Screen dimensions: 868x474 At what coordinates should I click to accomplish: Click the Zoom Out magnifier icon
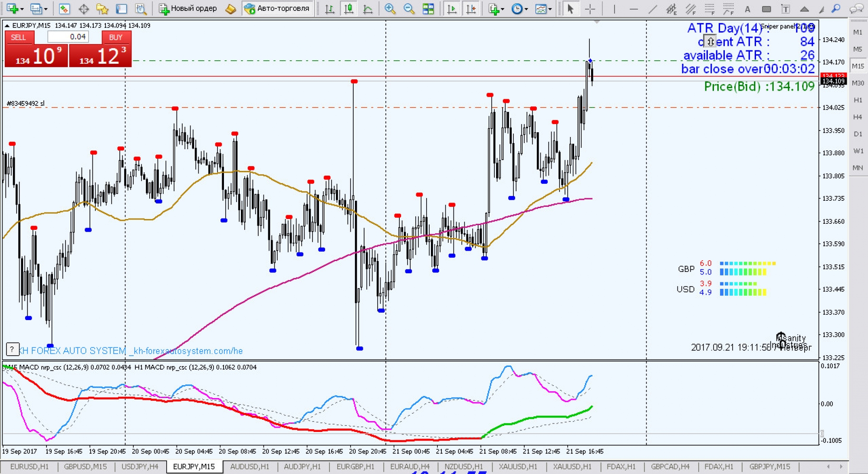(x=409, y=8)
